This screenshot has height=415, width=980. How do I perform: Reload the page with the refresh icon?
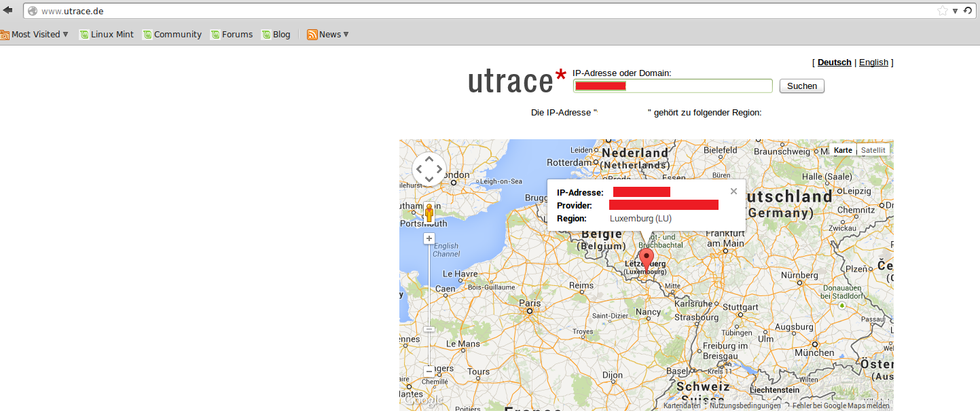tap(968, 11)
